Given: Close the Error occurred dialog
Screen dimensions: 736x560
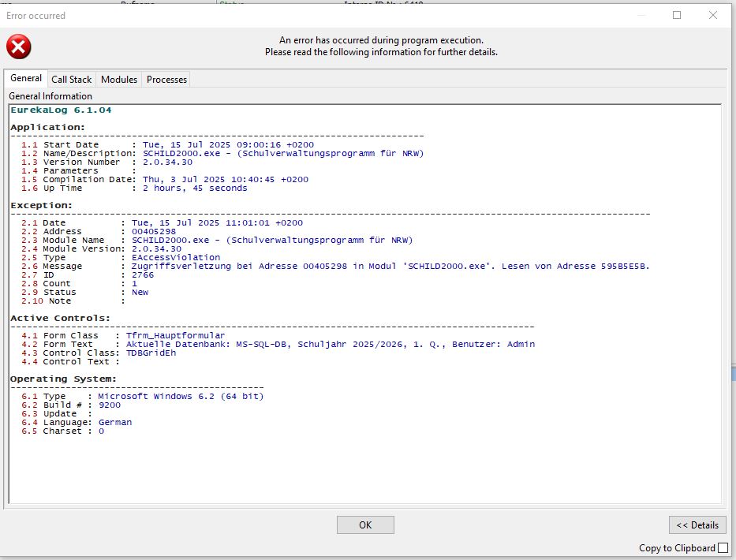Looking at the screenshot, I should tap(712, 16).
